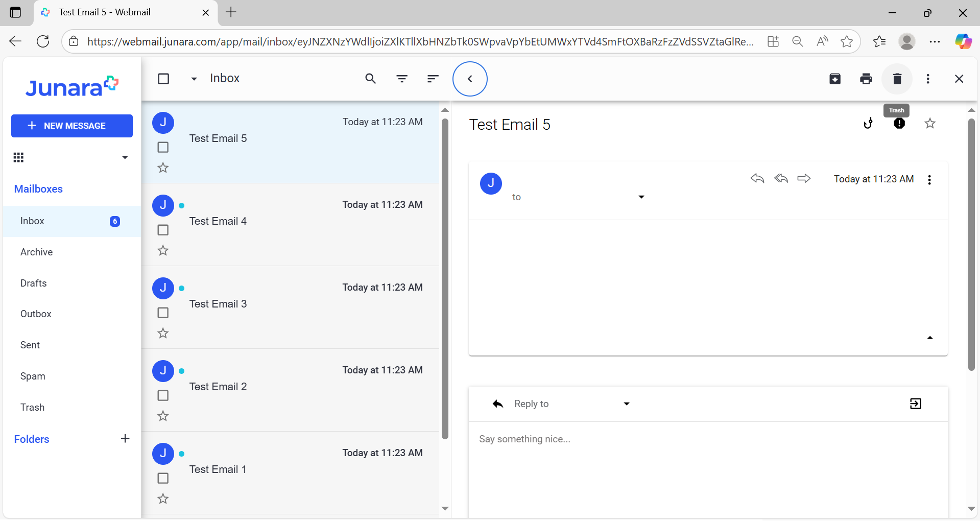
Task: Open the Spam mailbox
Action: pos(72,376)
